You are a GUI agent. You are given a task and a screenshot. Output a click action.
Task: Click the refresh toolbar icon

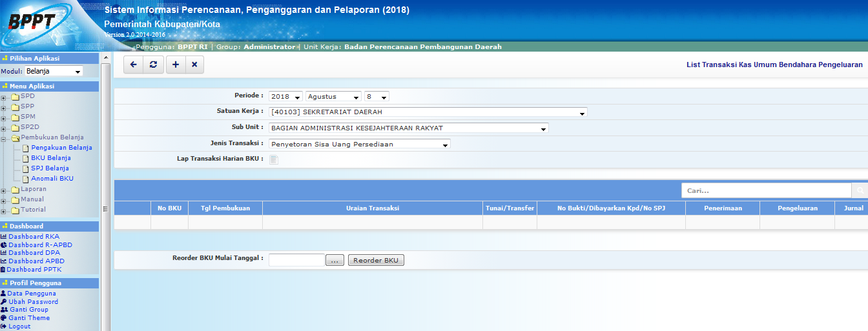tap(153, 65)
